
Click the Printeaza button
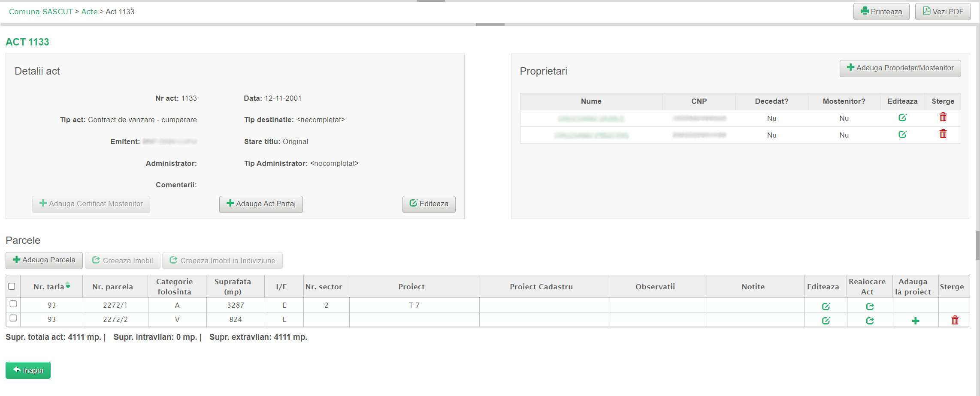[x=881, y=12]
